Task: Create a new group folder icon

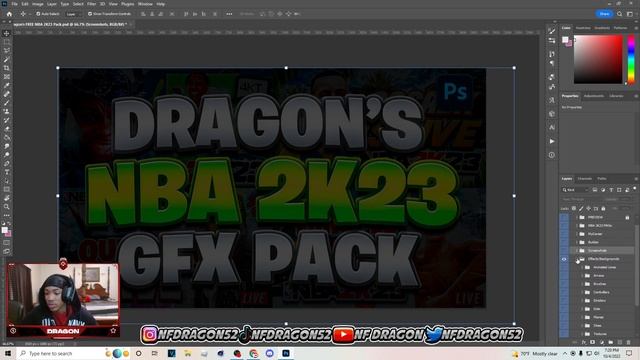Action: 611,342
